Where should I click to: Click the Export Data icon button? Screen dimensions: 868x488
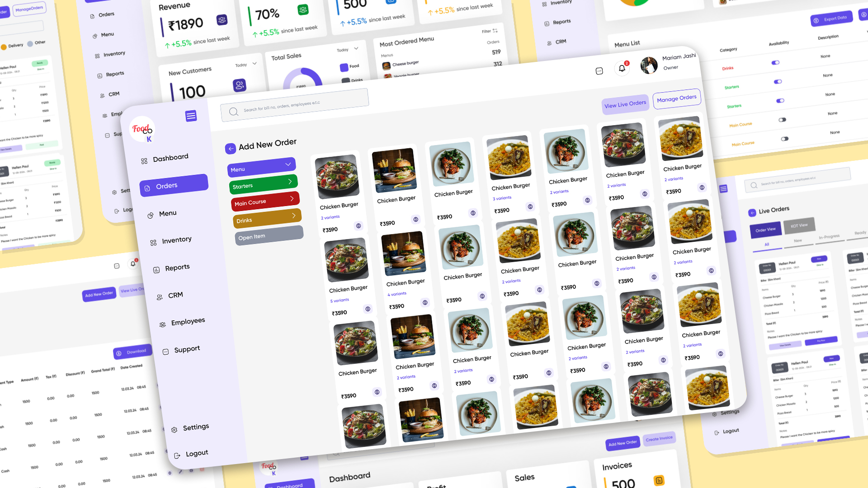pos(817,18)
